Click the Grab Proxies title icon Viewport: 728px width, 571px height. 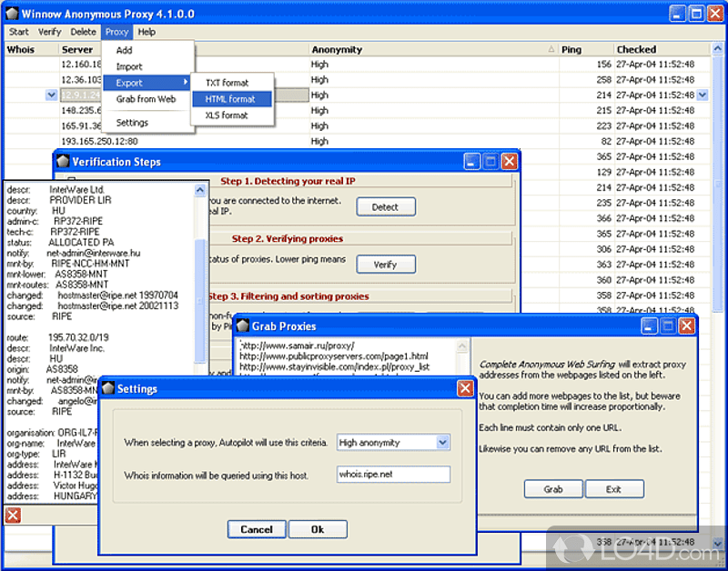coord(243,326)
